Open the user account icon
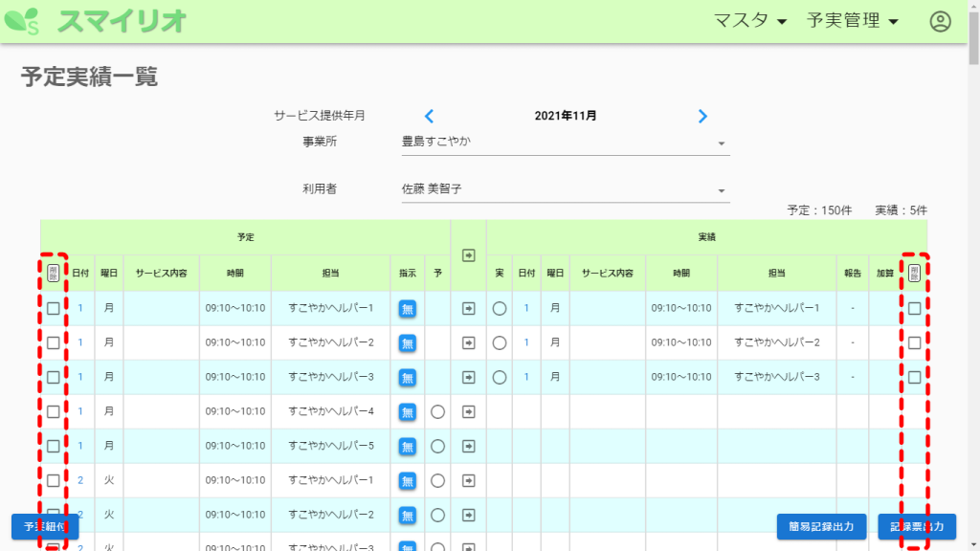Screen dimensions: 980x551 (940, 21)
